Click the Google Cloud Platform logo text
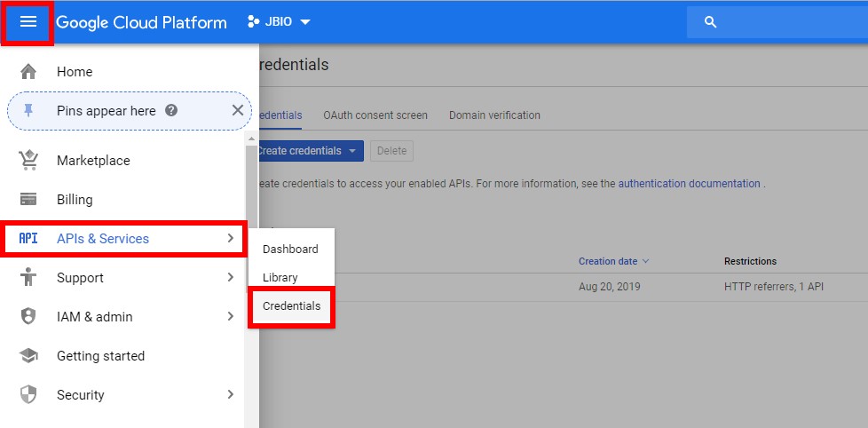Screen dimensions: 868x428 141,22
